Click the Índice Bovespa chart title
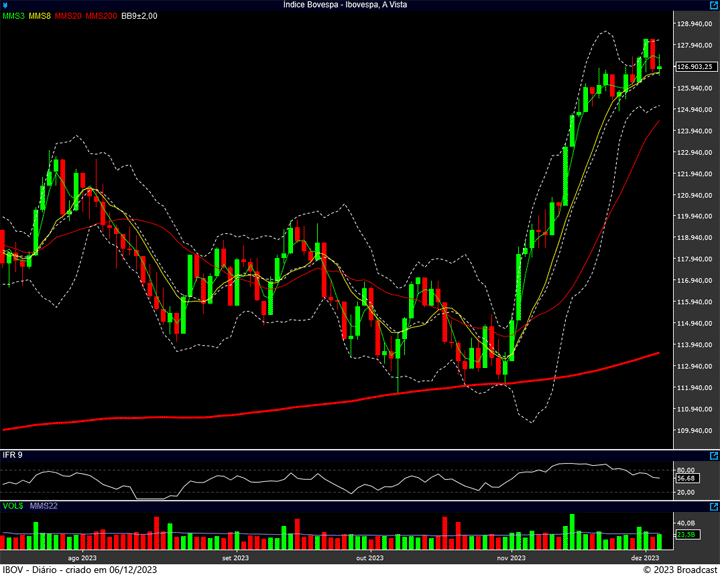 pyautogui.click(x=359, y=5)
